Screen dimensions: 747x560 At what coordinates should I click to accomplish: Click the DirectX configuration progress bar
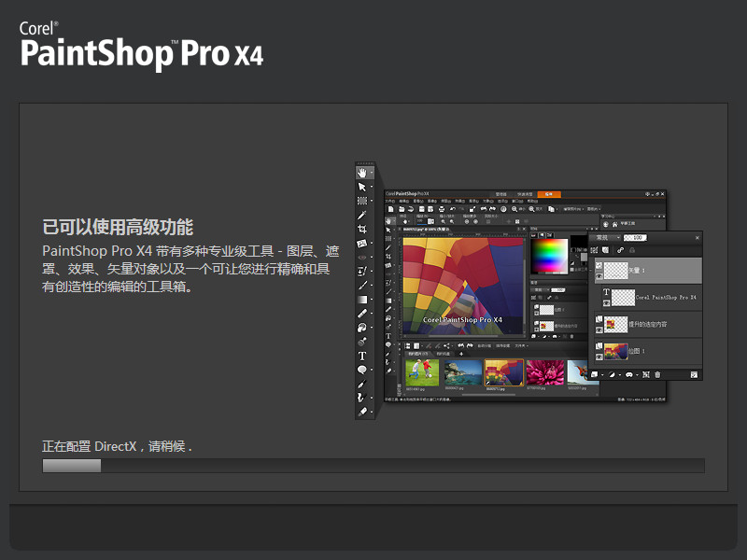(373, 466)
